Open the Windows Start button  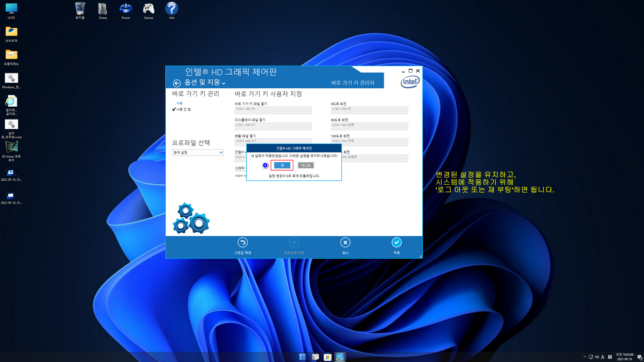click(x=302, y=357)
